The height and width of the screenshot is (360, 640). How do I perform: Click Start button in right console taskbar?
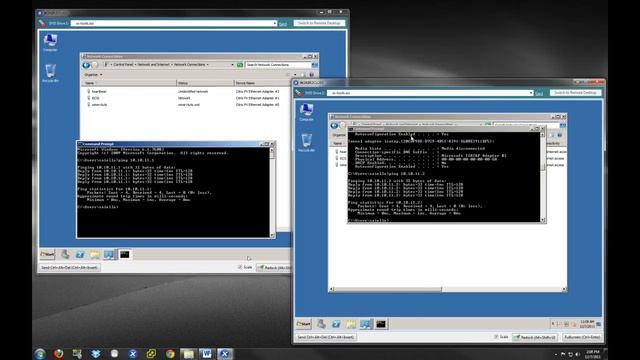(x=303, y=324)
